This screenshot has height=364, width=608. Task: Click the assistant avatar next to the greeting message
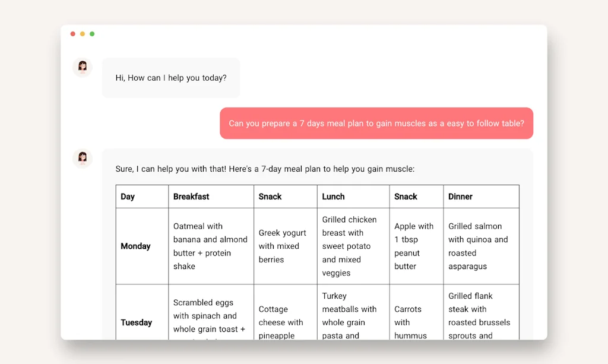[82, 67]
